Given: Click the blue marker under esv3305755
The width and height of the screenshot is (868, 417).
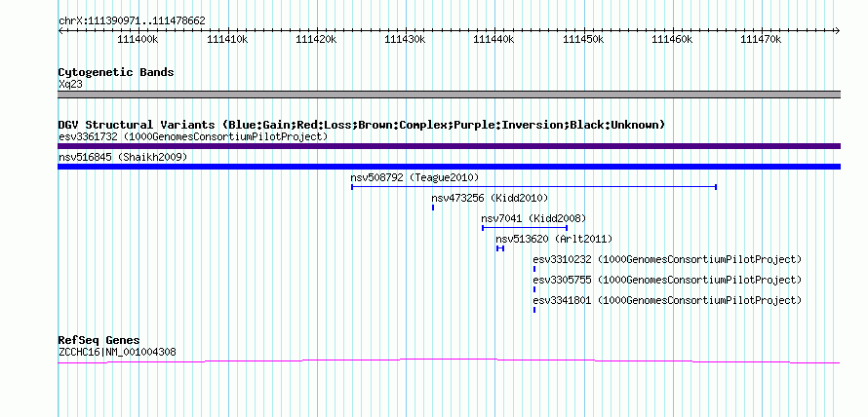Looking at the screenshot, I should [534, 289].
